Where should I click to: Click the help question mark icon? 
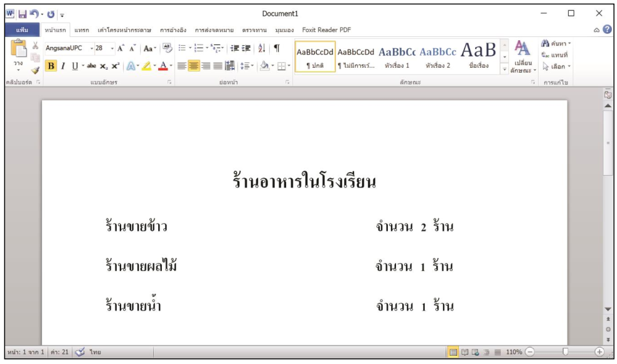606,29
